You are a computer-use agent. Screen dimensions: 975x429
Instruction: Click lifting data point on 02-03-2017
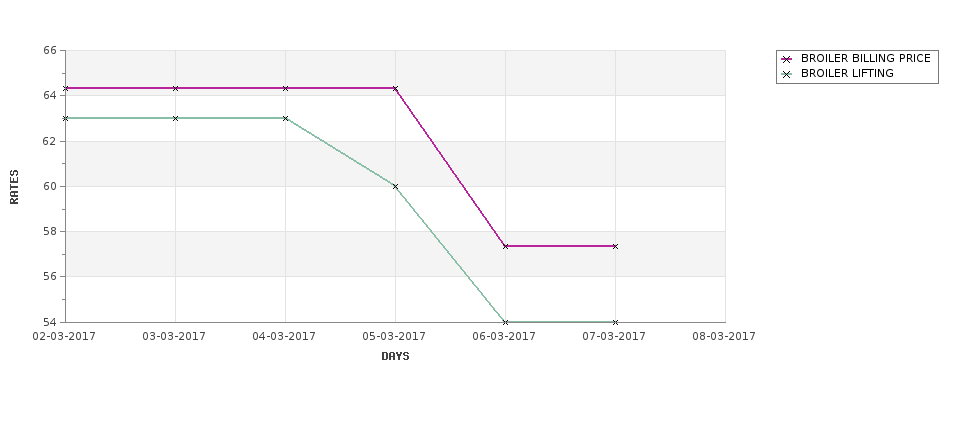click(65, 118)
